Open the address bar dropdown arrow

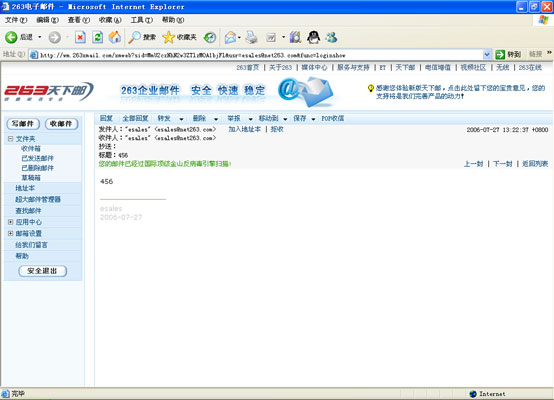point(487,55)
